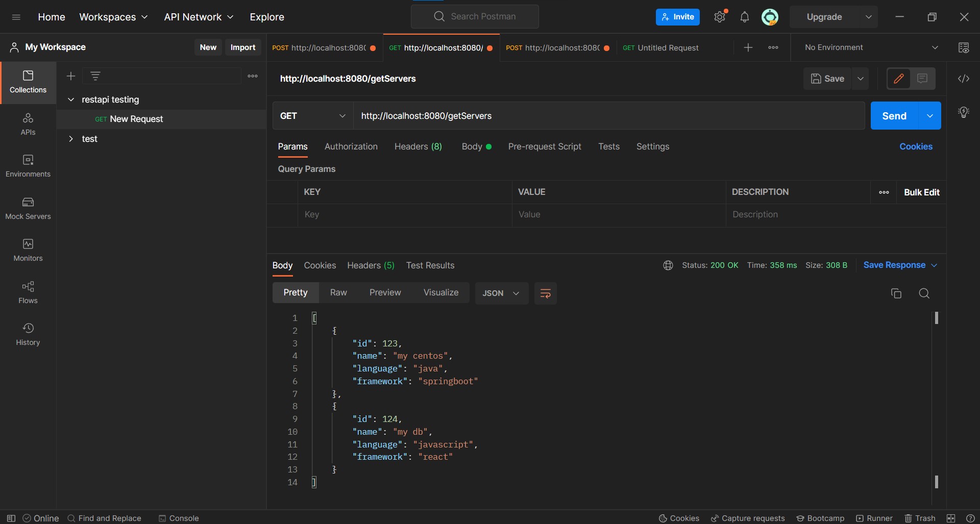Viewport: 980px width, 524px height.
Task: Change the JSON format dropdown
Action: click(x=501, y=293)
